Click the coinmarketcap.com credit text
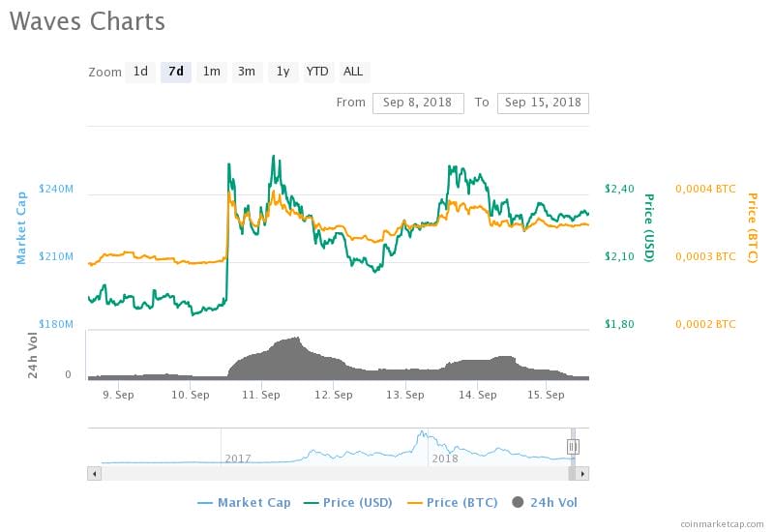Screen dimensions: 774x532 [722, 524]
